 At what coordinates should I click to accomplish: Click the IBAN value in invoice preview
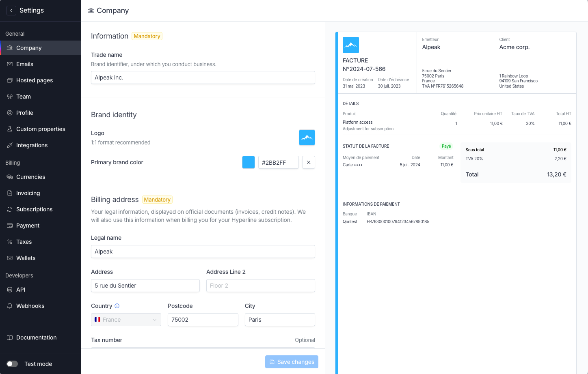pyautogui.click(x=398, y=221)
